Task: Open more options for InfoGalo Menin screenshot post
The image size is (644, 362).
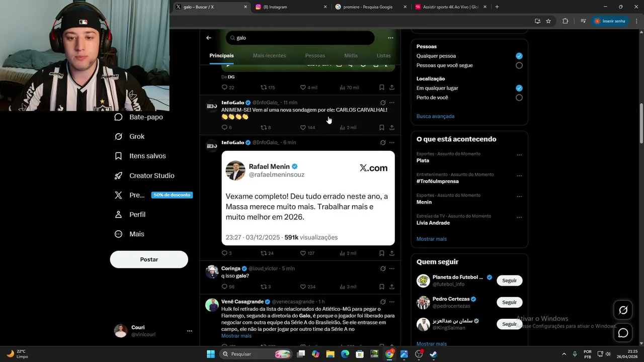Action: pyautogui.click(x=392, y=143)
